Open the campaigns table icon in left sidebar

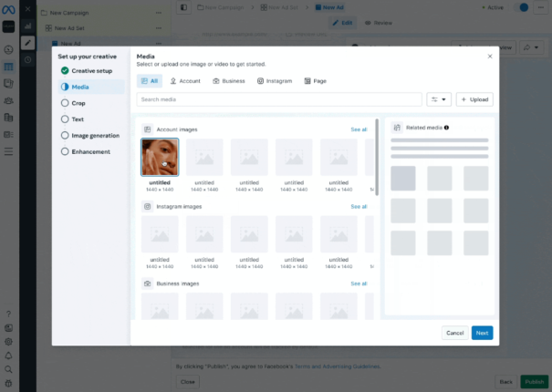pos(8,67)
